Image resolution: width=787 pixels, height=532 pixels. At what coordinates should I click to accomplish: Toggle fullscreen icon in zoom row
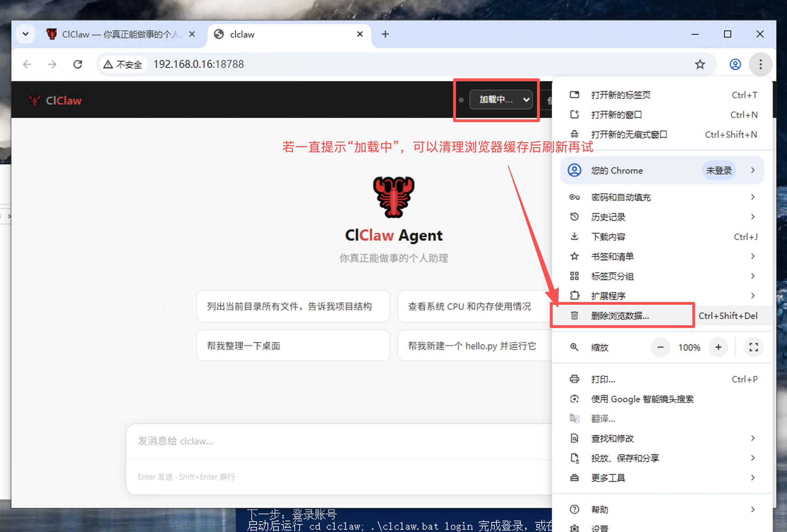753,347
